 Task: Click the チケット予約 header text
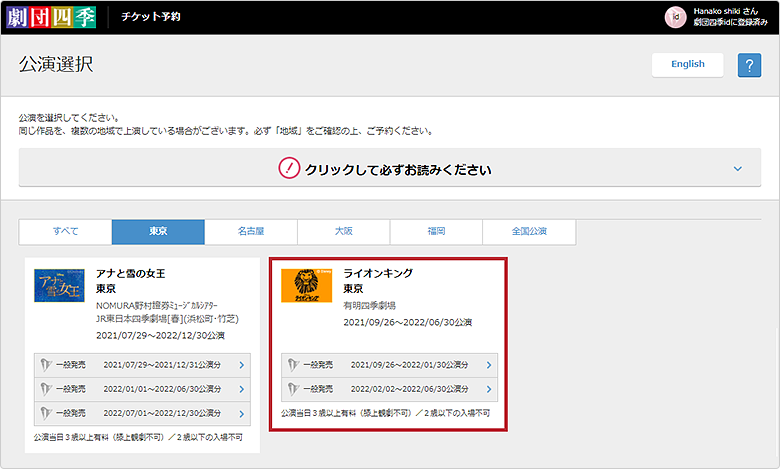coord(151,17)
